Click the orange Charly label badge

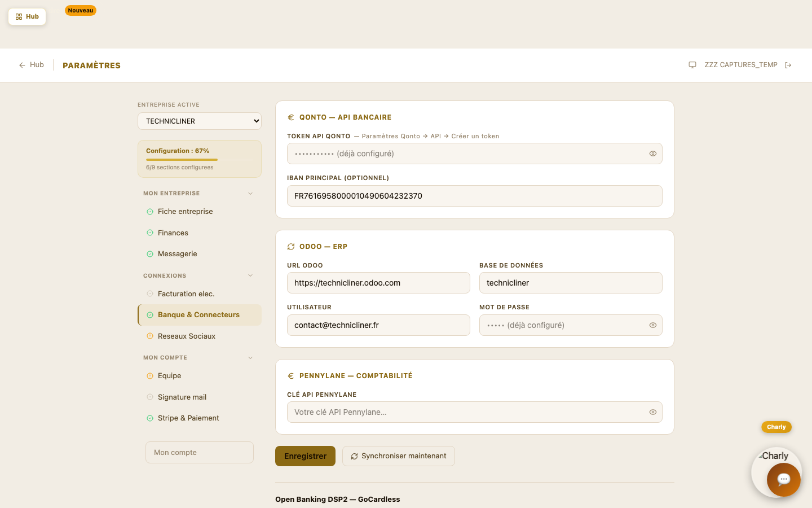(x=776, y=427)
